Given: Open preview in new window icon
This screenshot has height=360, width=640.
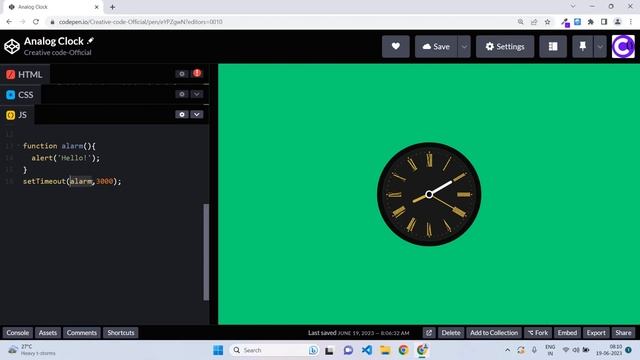Looking at the screenshot, I should click(429, 333).
